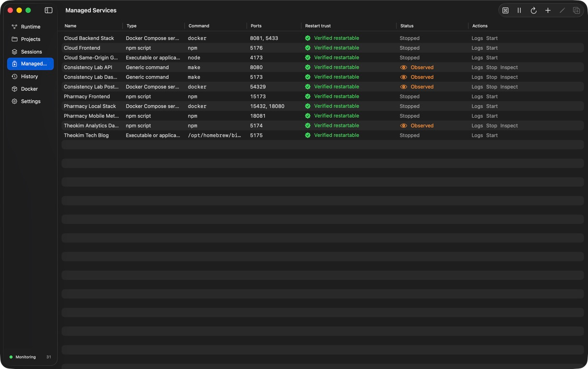Stop the Consistency Lab API service

[x=491, y=67]
